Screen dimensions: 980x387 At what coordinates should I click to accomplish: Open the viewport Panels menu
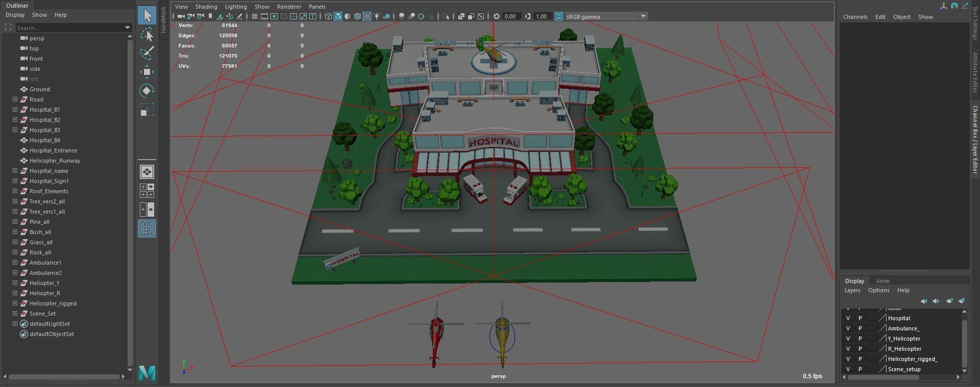pos(317,7)
